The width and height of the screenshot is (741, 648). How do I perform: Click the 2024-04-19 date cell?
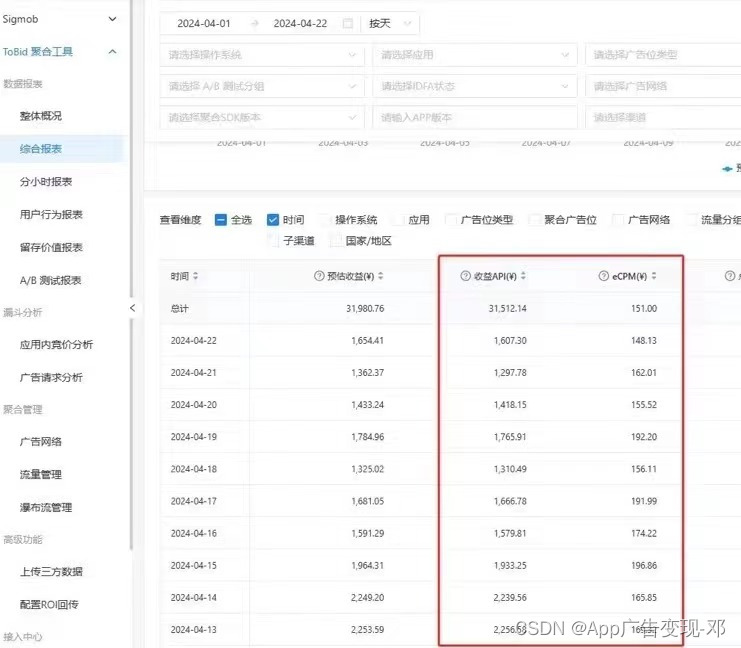[194, 437]
